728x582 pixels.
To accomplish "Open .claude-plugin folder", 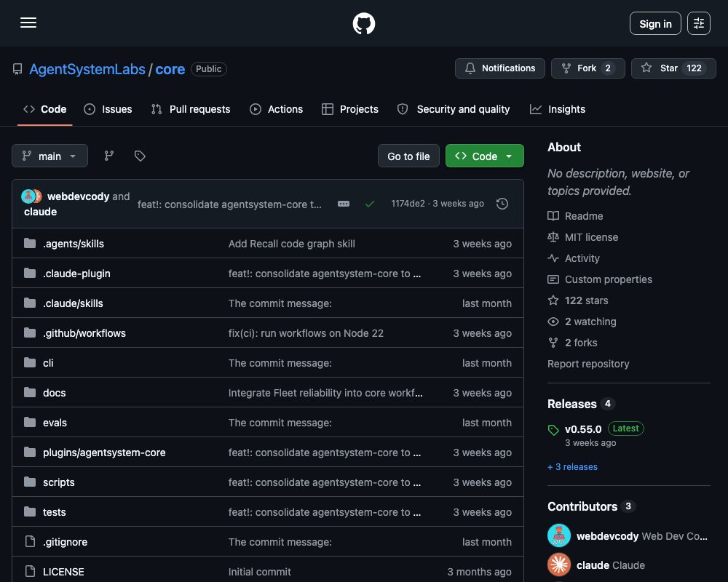I will [76, 274].
